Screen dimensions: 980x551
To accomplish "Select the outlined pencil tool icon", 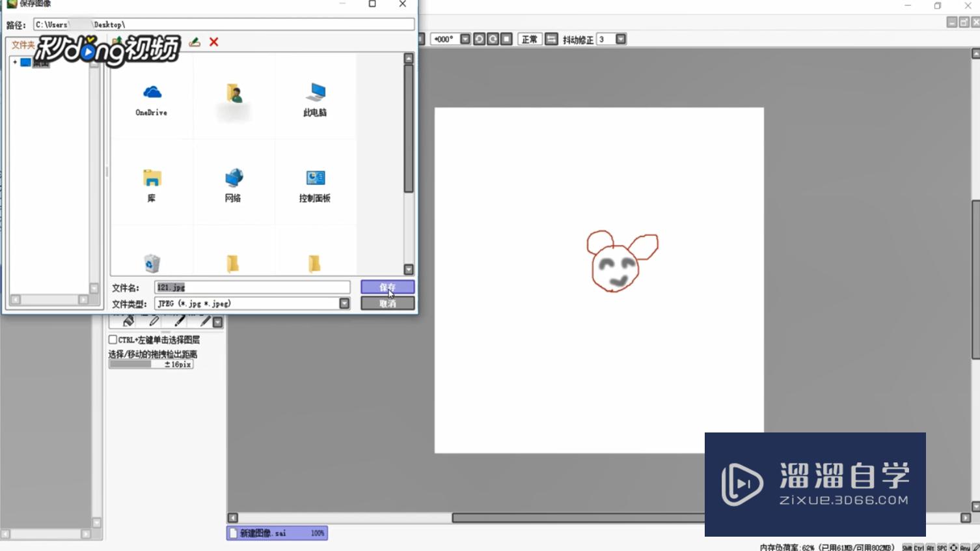I will 154,321.
